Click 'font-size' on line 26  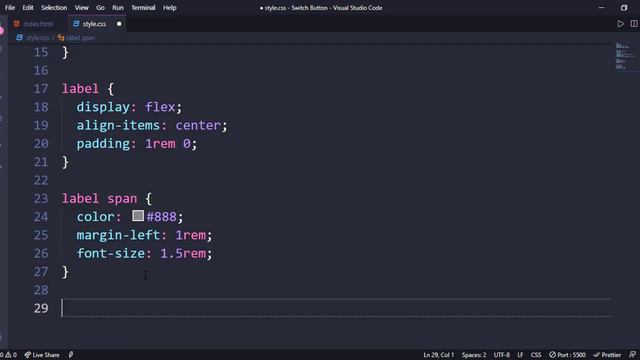click(x=111, y=253)
